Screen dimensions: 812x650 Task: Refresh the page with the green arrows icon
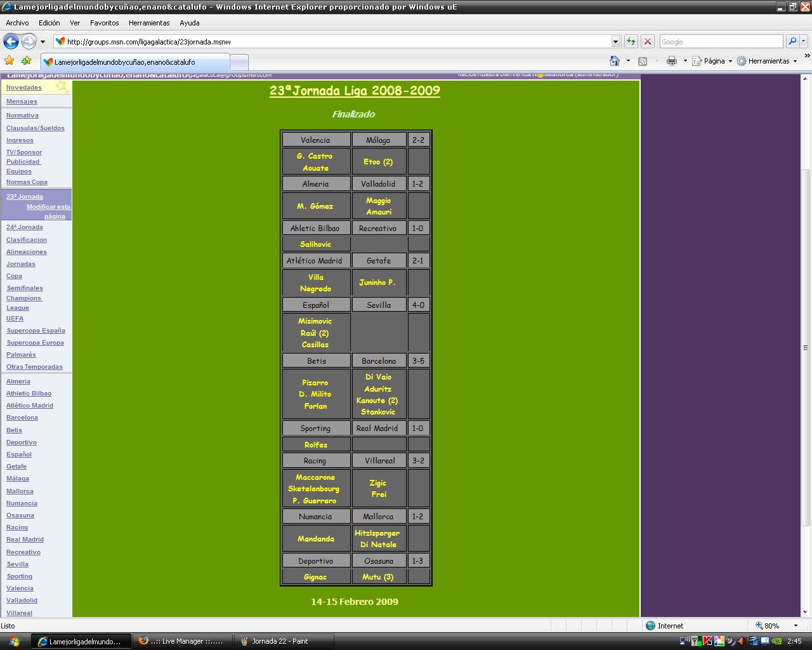[x=631, y=42]
